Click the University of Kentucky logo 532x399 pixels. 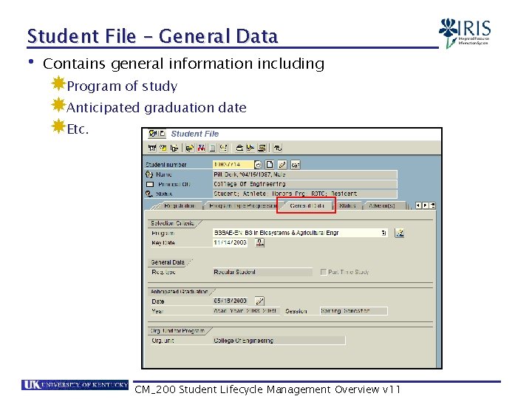(x=75, y=385)
